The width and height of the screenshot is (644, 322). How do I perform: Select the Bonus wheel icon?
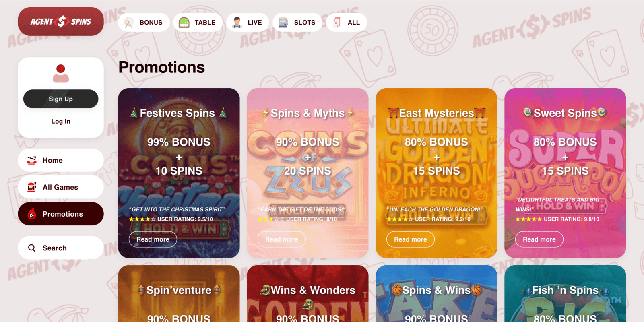tap(129, 23)
